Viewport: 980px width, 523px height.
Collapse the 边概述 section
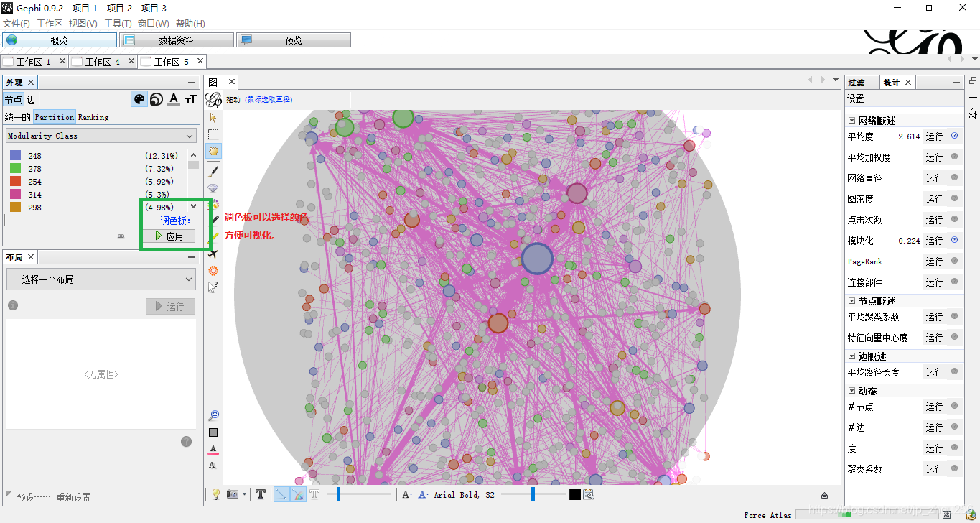point(852,356)
